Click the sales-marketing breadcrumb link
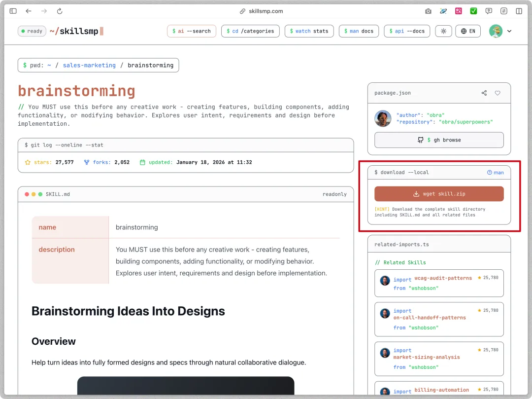 (89, 65)
